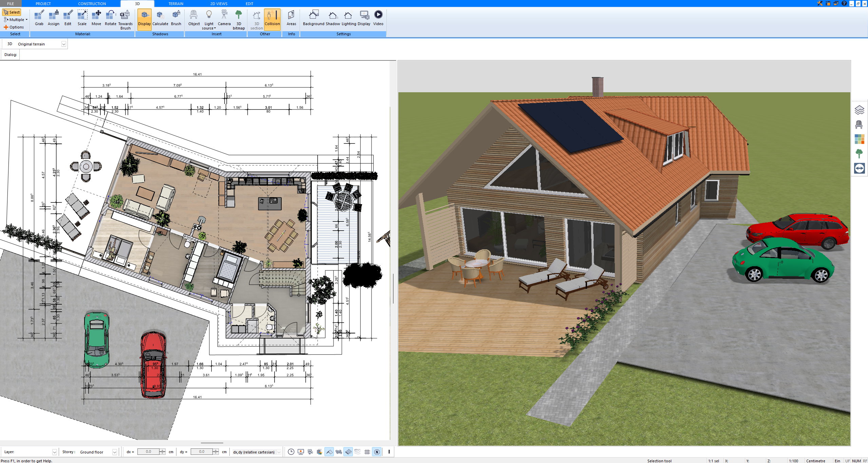Toggle the Select mode button
Image resolution: width=868 pixels, height=463 pixels.
pos(12,12)
